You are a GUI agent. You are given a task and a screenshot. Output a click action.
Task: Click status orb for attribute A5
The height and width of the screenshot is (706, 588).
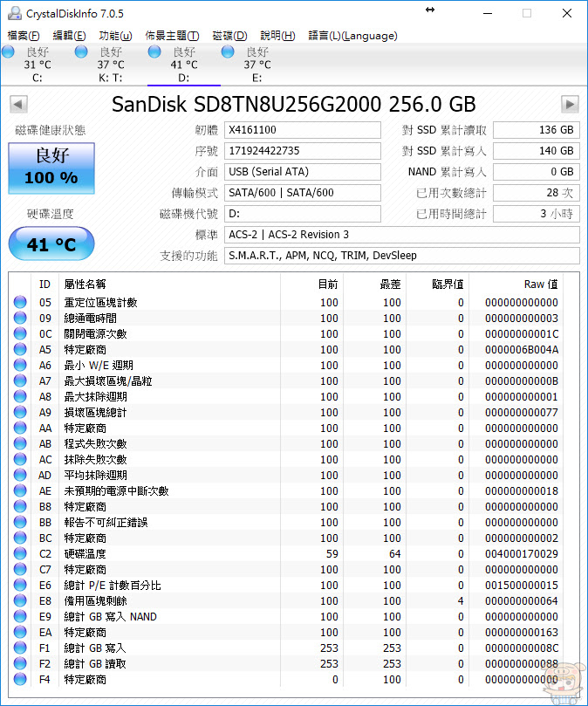point(20,349)
